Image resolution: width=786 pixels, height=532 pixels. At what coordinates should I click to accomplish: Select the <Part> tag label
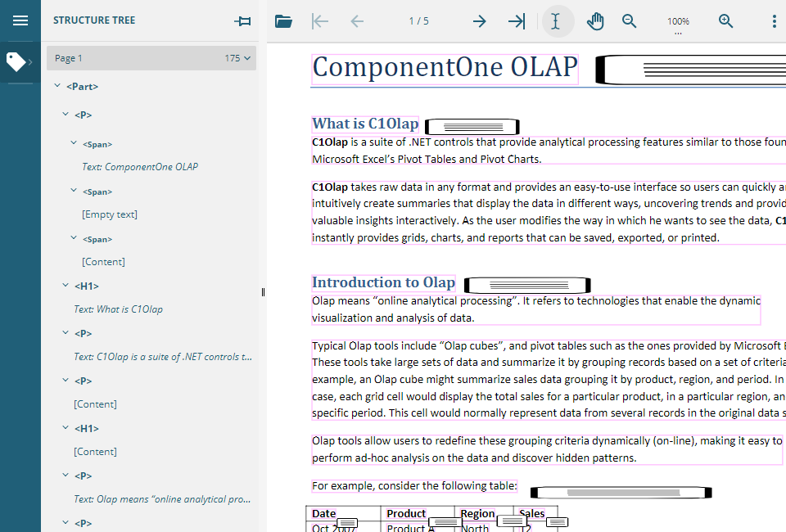pyautogui.click(x=82, y=87)
